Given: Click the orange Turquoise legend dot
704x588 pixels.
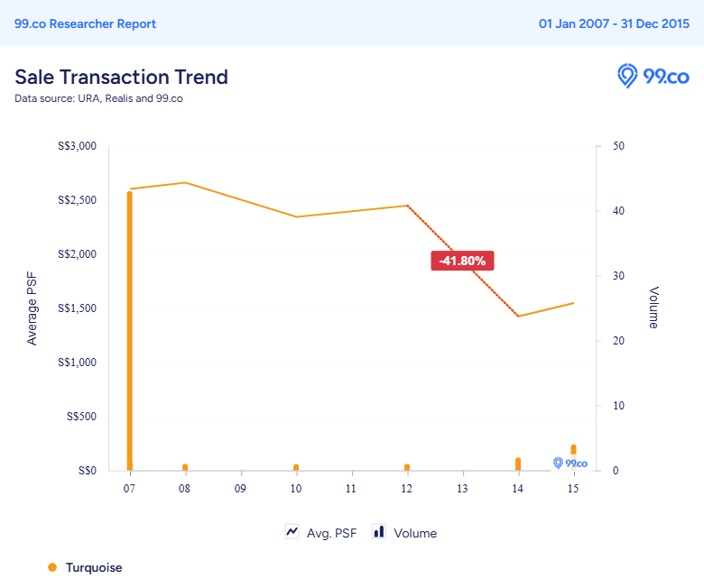Looking at the screenshot, I should click(52, 567).
